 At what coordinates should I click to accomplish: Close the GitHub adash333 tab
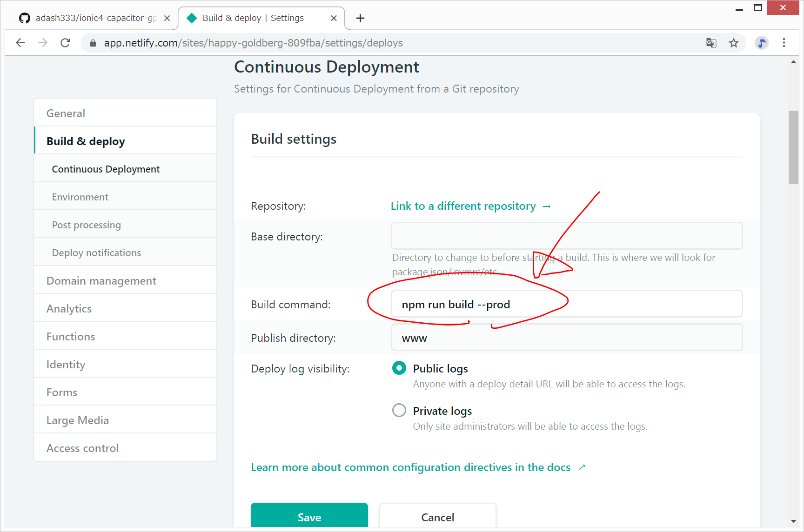167,18
